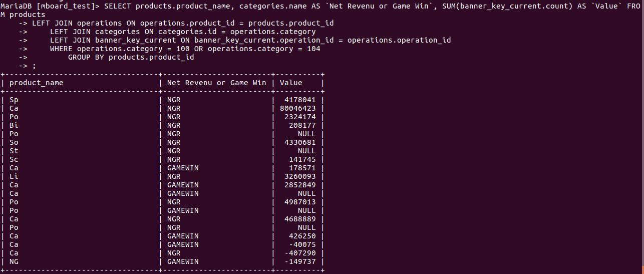Click the Value column header

pos(291,83)
